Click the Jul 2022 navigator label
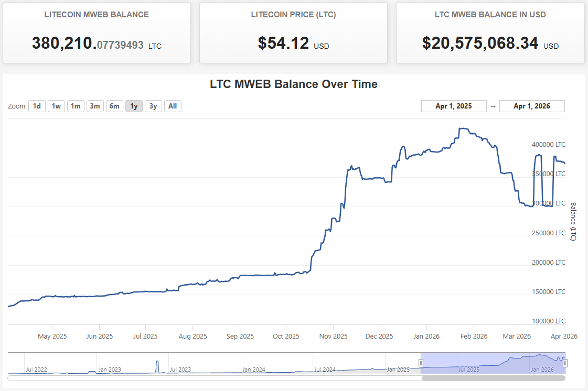588x391 pixels. pyautogui.click(x=36, y=370)
